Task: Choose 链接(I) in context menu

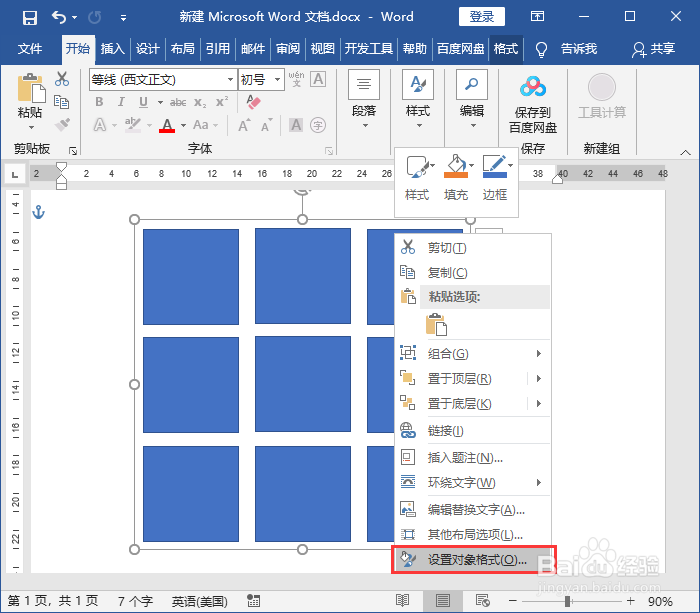Action: tap(473, 430)
